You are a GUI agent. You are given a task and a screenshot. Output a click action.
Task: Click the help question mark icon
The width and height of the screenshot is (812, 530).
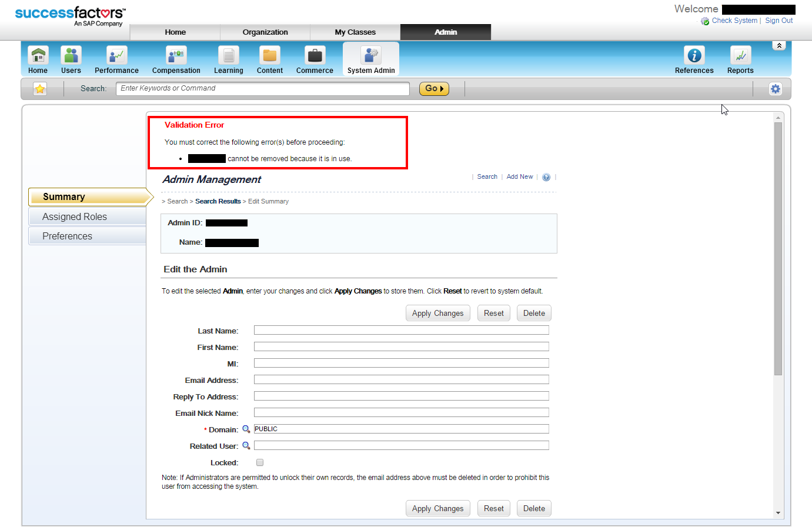[546, 177]
